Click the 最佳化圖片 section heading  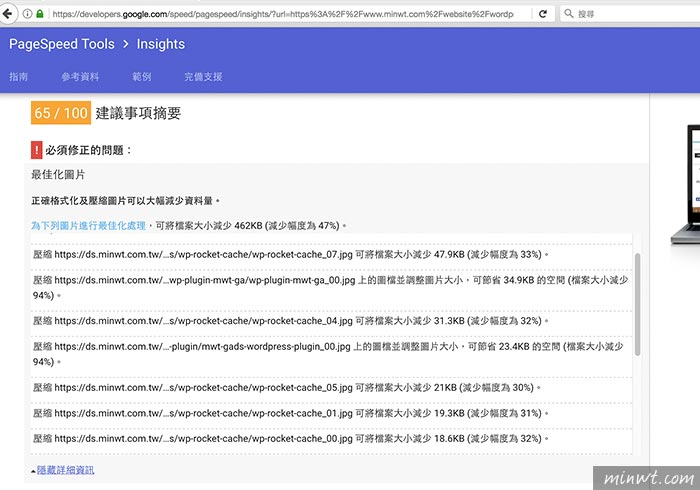tap(58, 174)
